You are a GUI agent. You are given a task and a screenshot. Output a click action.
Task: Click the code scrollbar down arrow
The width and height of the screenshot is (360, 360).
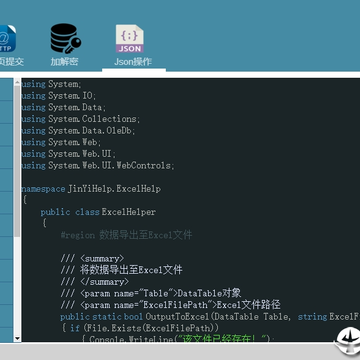17,338
